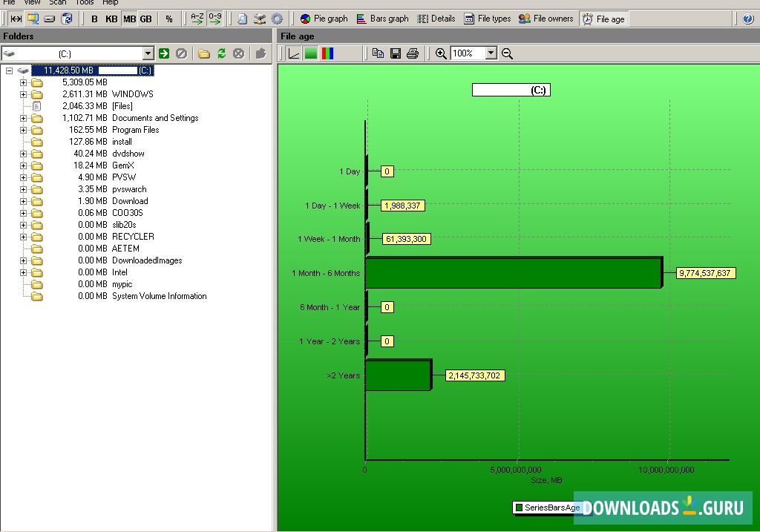Screen dimensions: 760x532
Task: Expand the WINDOWS folder in the tree
Action: click(24, 94)
